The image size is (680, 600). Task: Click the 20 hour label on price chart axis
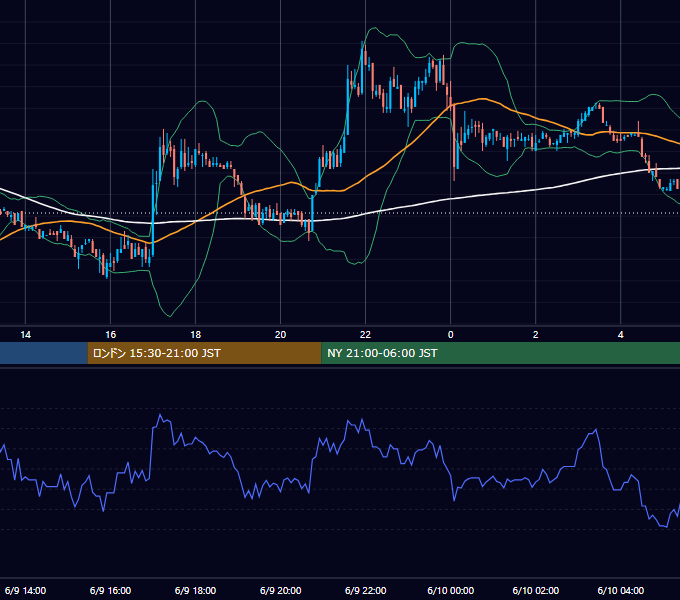click(x=281, y=335)
